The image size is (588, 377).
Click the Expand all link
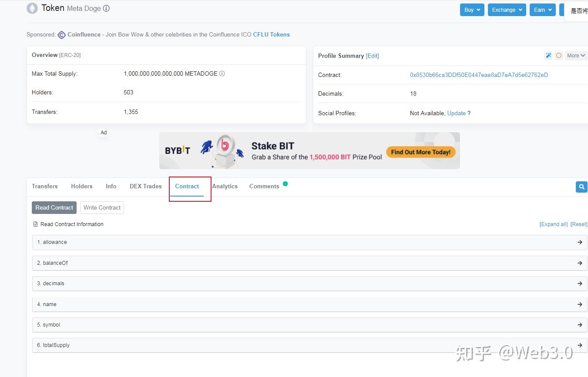pos(554,224)
